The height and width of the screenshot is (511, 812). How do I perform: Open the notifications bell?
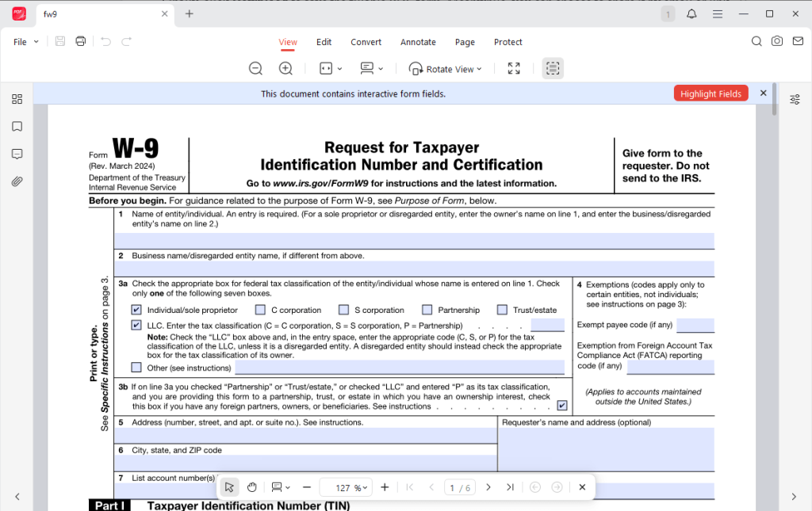pos(691,14)
